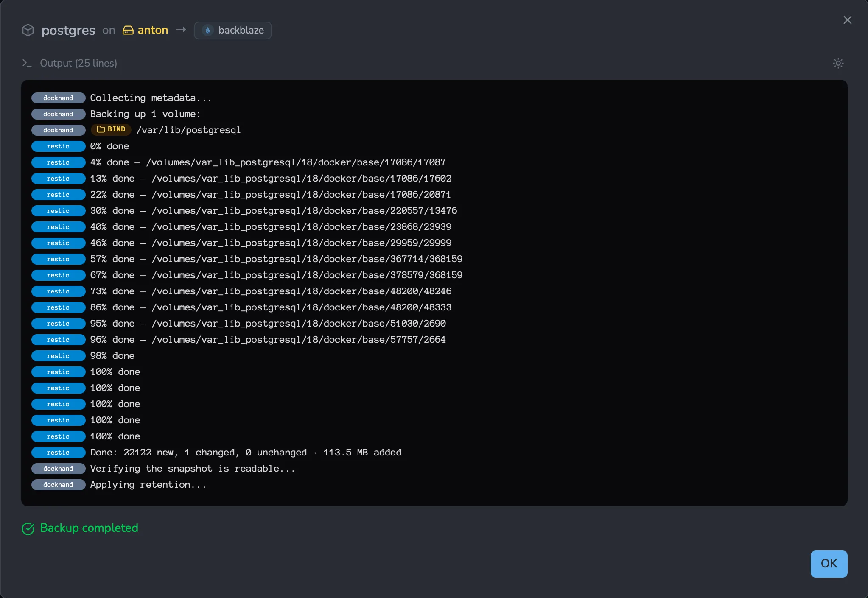
Task: Click the '30% done' log line
Action: [274, 211]
